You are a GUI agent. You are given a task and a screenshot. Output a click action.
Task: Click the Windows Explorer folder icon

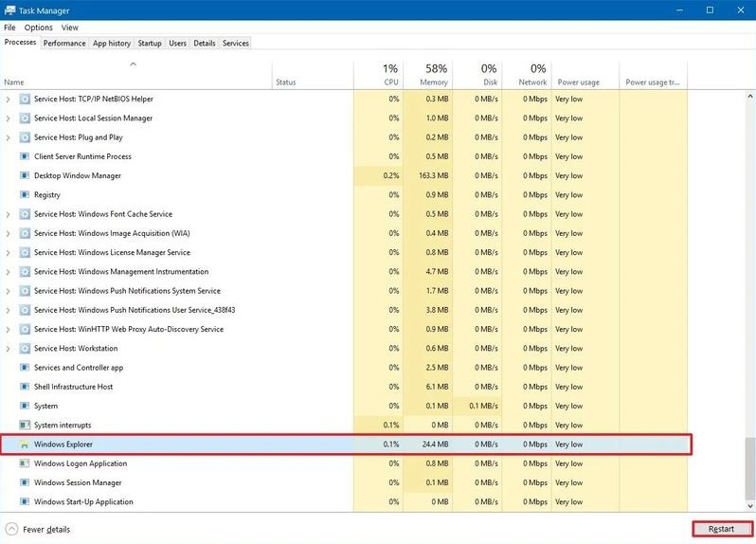(x=25, y=444)
